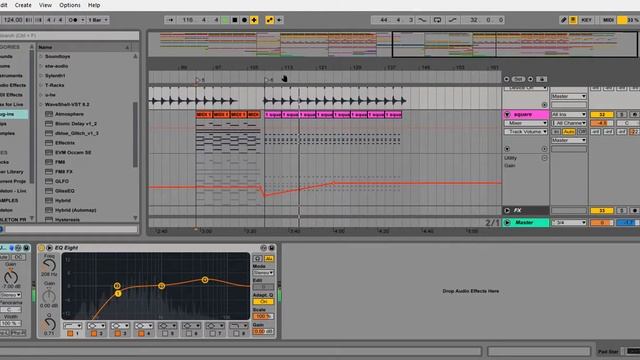The image size is (640, 360).
Task: Open the All Ins input dropdown
Action: [569, 115]
